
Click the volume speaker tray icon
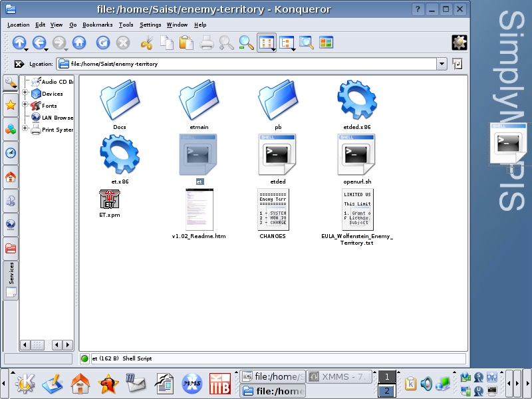point(426,384)
